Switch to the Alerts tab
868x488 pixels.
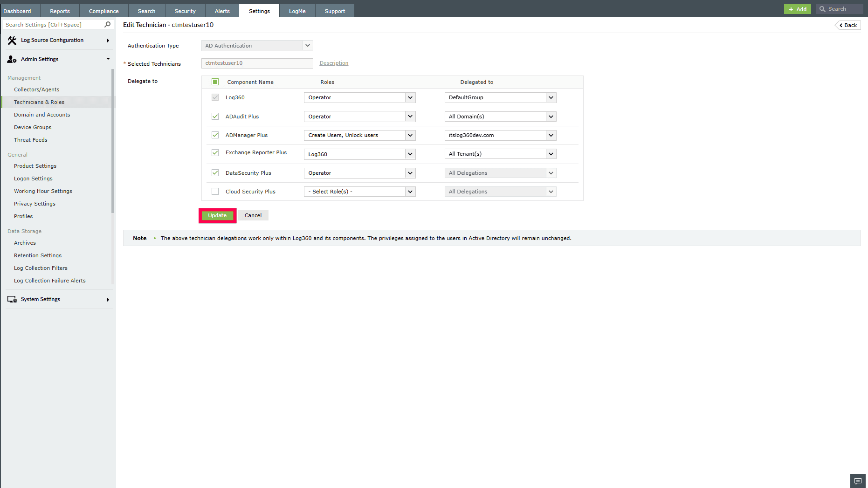[x=222, y=11]
